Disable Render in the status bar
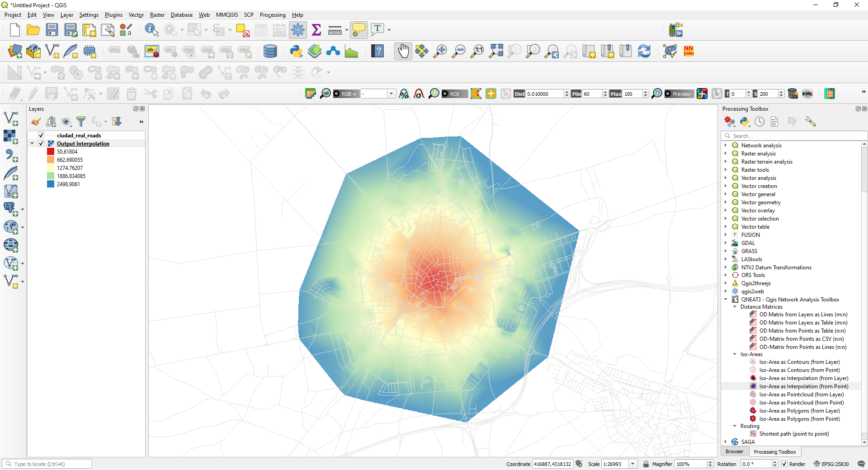This screenshot has width=868, height=470. [x=784, y=464]
